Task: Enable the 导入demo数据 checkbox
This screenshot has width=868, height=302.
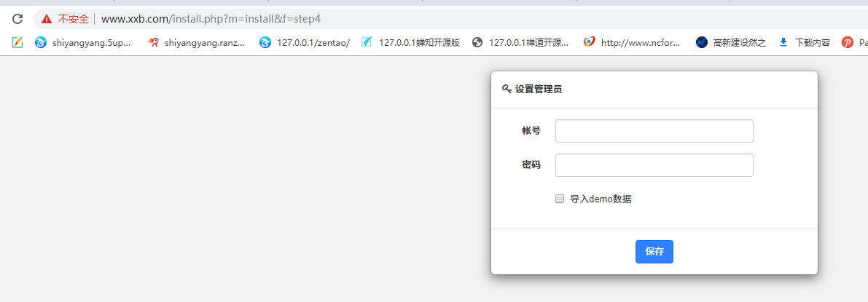Action: click(560, 199)
